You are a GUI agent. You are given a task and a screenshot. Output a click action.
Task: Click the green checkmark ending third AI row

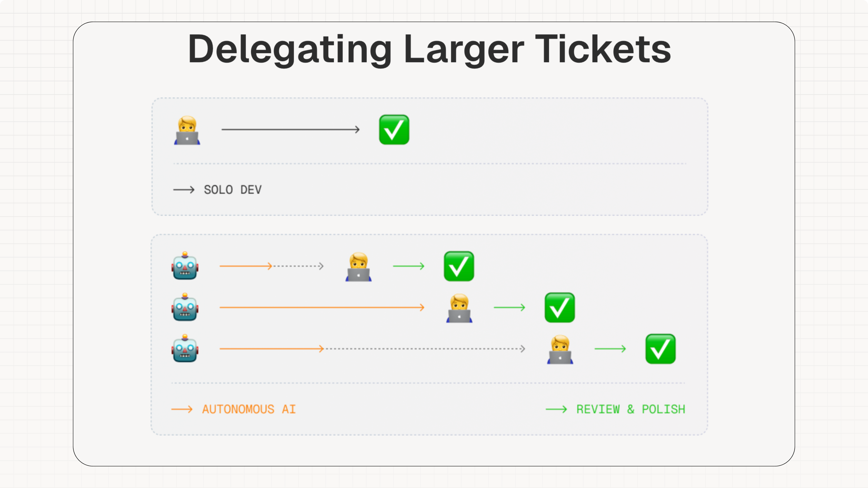(x=660, y=349)
